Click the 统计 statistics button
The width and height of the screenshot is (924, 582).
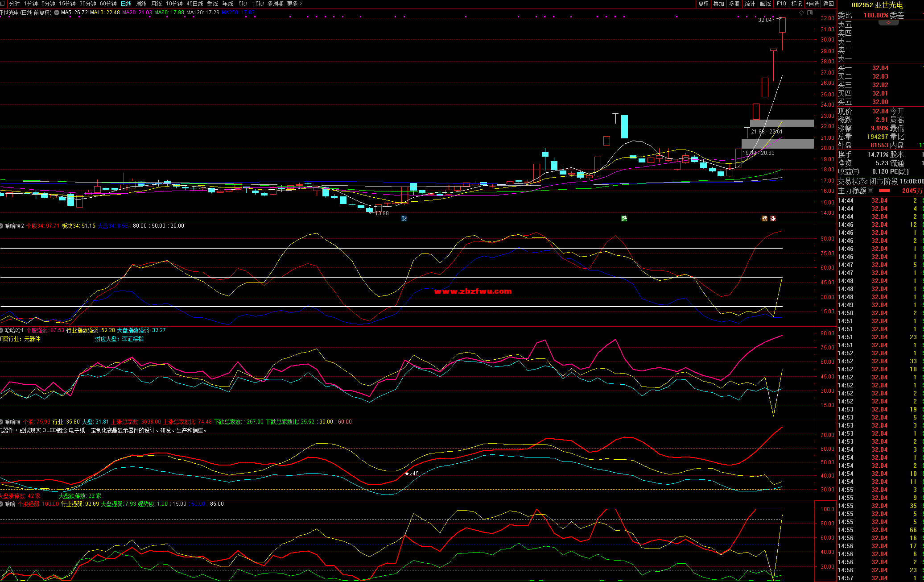[x=750, y=4]
